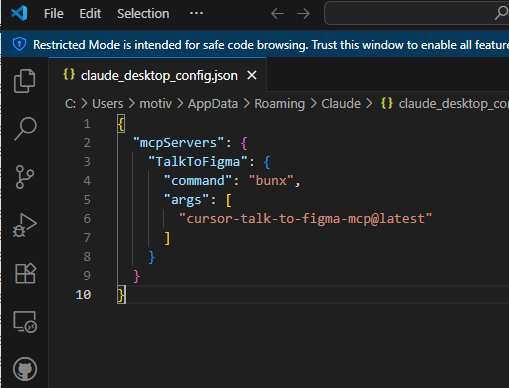Screen dimensions: 509x388
Task: Open the Search view in activity bar
Action: (x=25, y=129)
